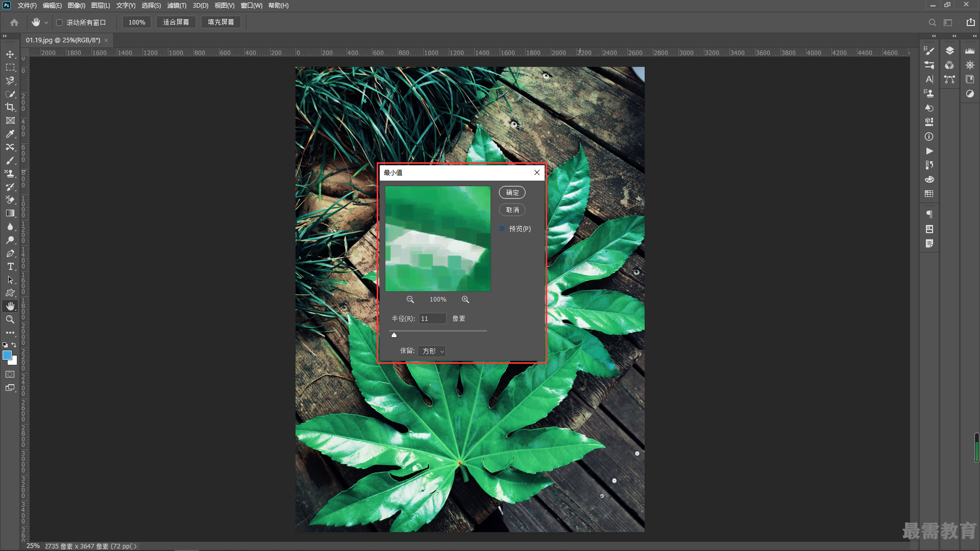Select the Crop tool
This screenshot has width=980, height=551.
10,107
